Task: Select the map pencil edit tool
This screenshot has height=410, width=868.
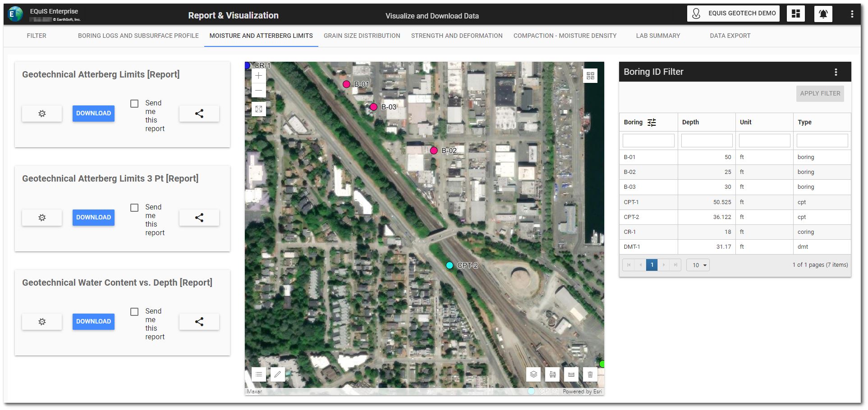Action: tap(277, 374)
